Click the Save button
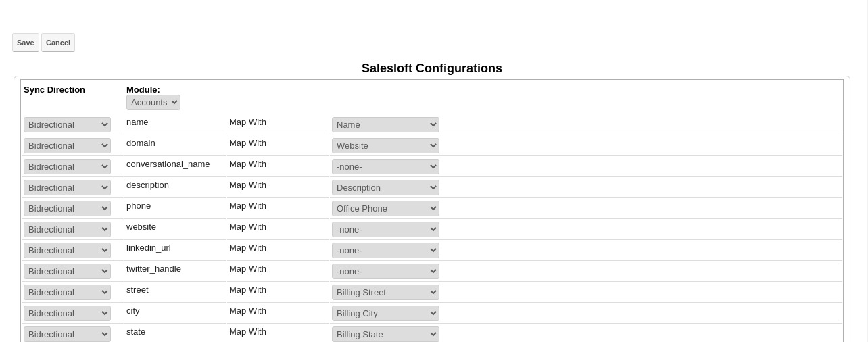This screenshot has height=342, width=868. pyautogui.click(x=26, y=43)
